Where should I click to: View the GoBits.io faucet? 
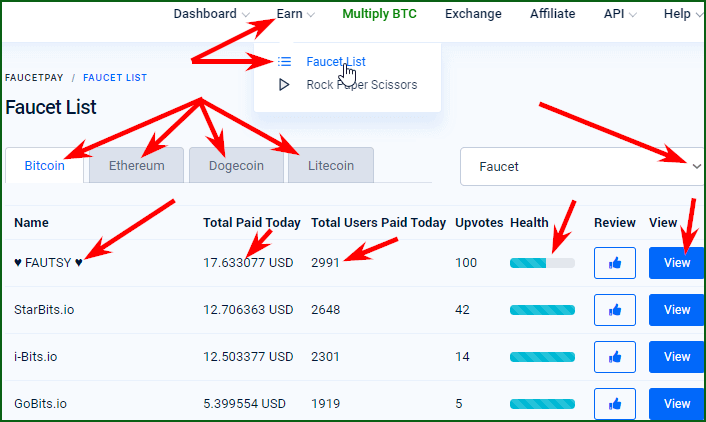[x=676, y=404]
